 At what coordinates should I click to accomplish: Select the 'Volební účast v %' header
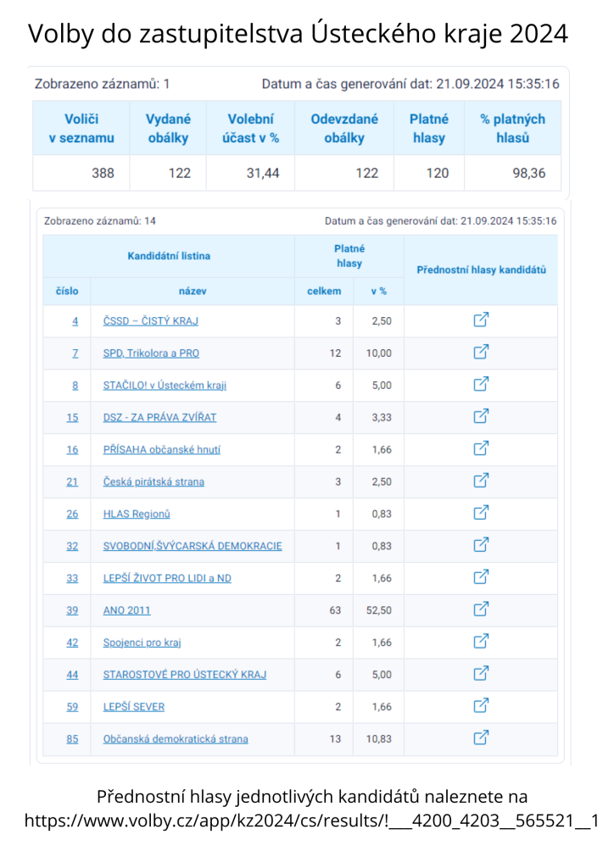(x=250, y=128)
